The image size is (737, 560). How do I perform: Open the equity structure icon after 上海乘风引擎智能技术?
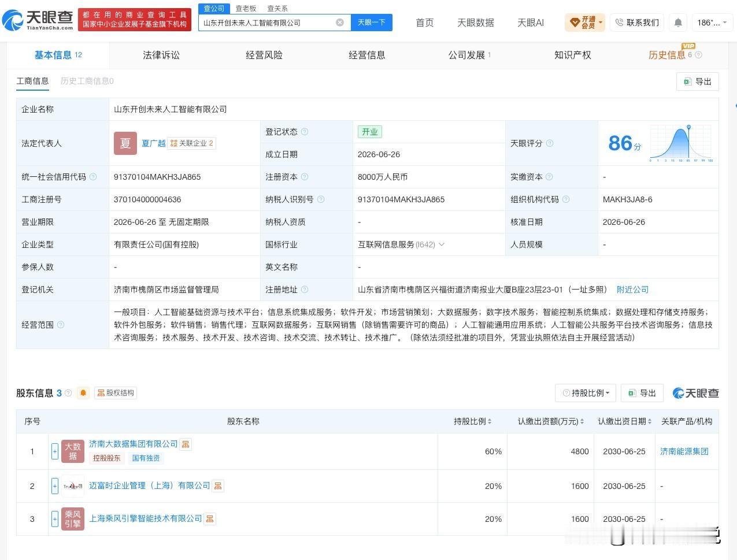[210, 519]
